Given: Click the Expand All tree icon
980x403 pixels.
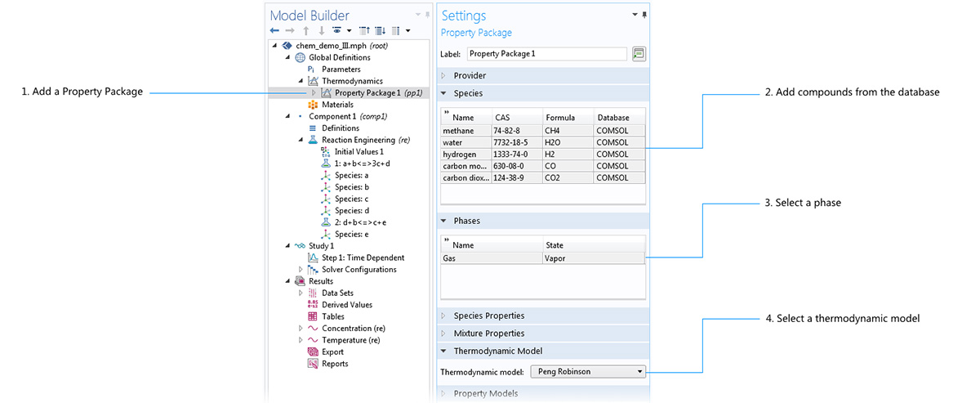Looking at the screenshot, I should pos(380,31).
